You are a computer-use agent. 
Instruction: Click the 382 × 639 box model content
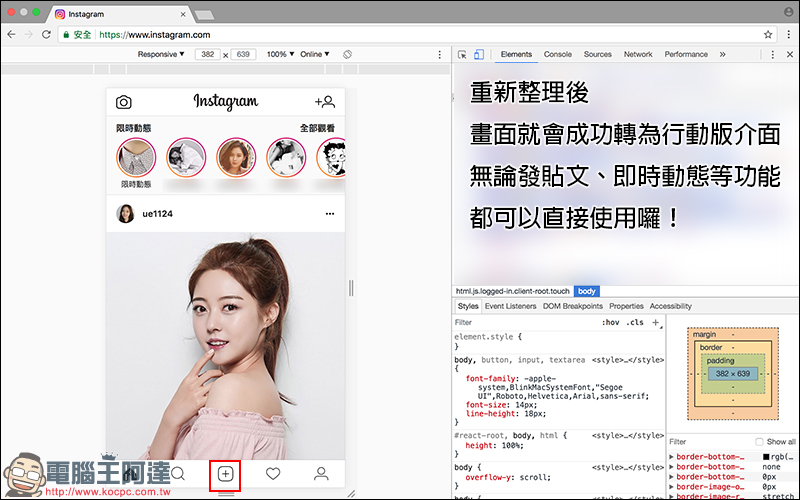click(733, 373)
